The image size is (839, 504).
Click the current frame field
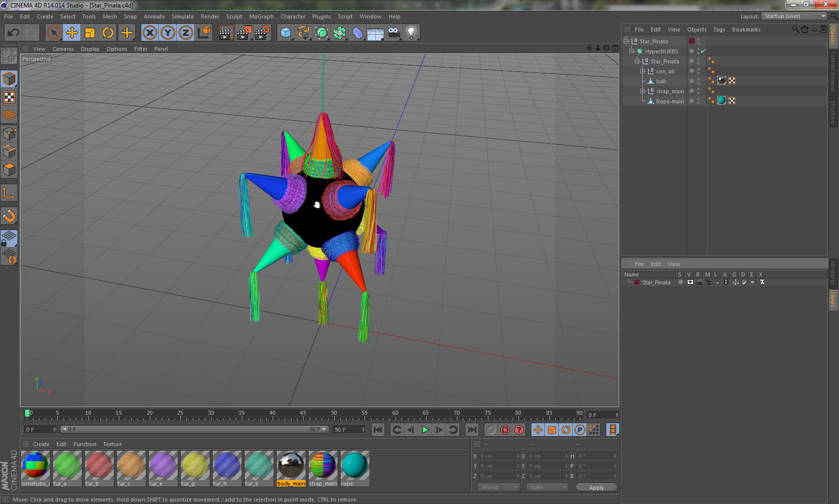(x=603, y=415)
